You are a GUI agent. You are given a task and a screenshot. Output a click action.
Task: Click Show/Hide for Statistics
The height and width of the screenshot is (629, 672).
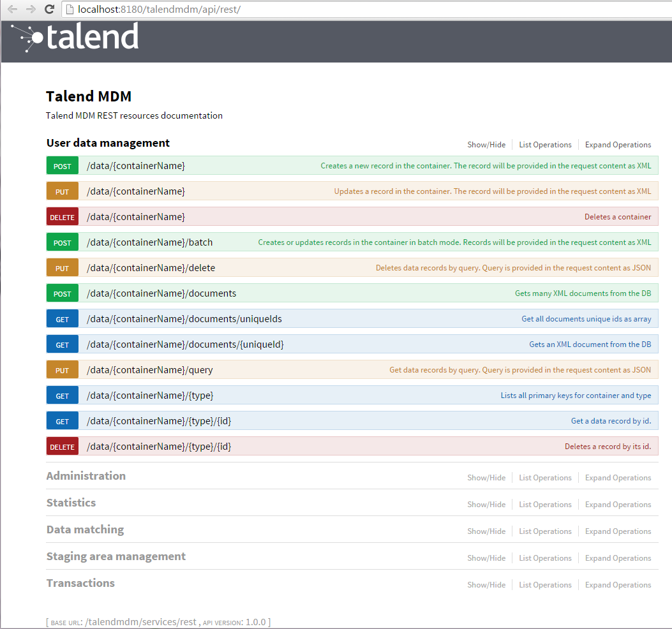click(486, 505)
